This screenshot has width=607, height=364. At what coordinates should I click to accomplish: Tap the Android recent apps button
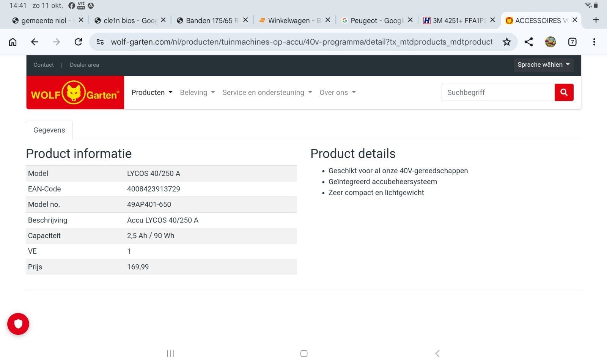pyautogui.click(x=170, y=353)
